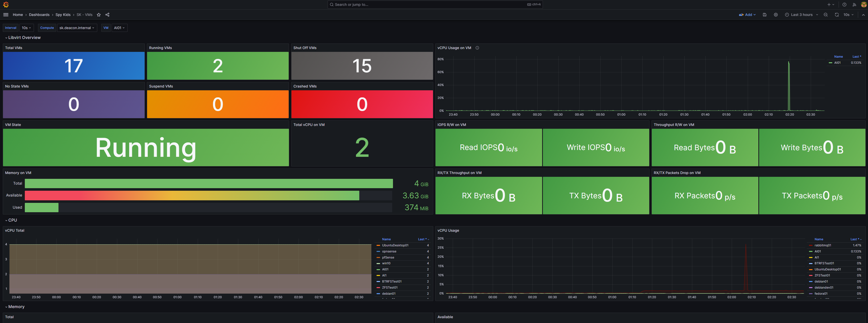Image resolution: width=868 pixels, height=323 pixels.
Task: Collapse the Libvirt Overview row
Action: coord(23,38)
